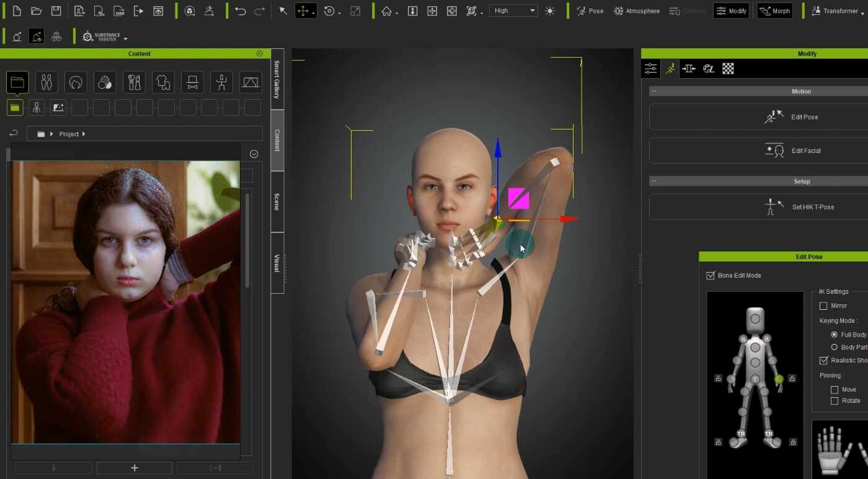The image size is (868, 479).
Task: Open the Home view dropdown arrow
Action: point(396,13)
